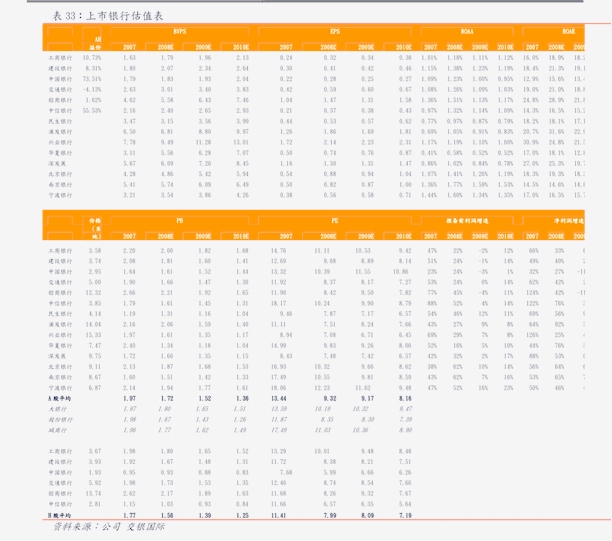Click the H股平均 row label

[62, 515]
